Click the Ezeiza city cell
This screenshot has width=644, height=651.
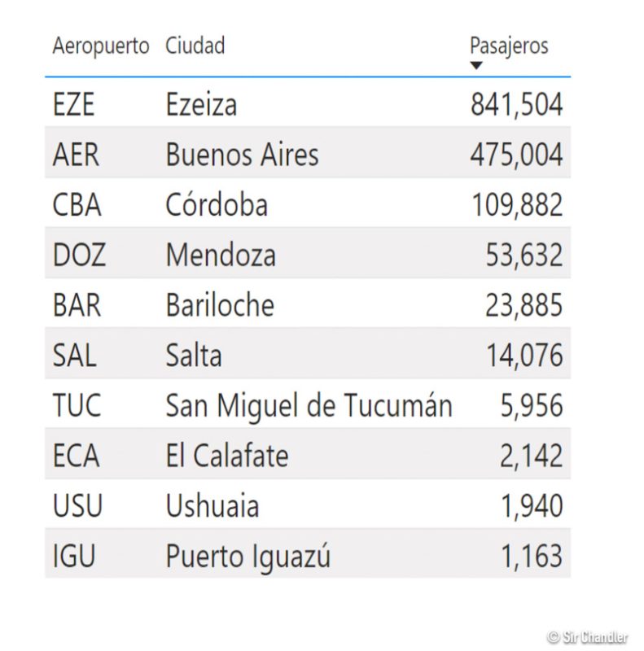(x=201, y=104)
